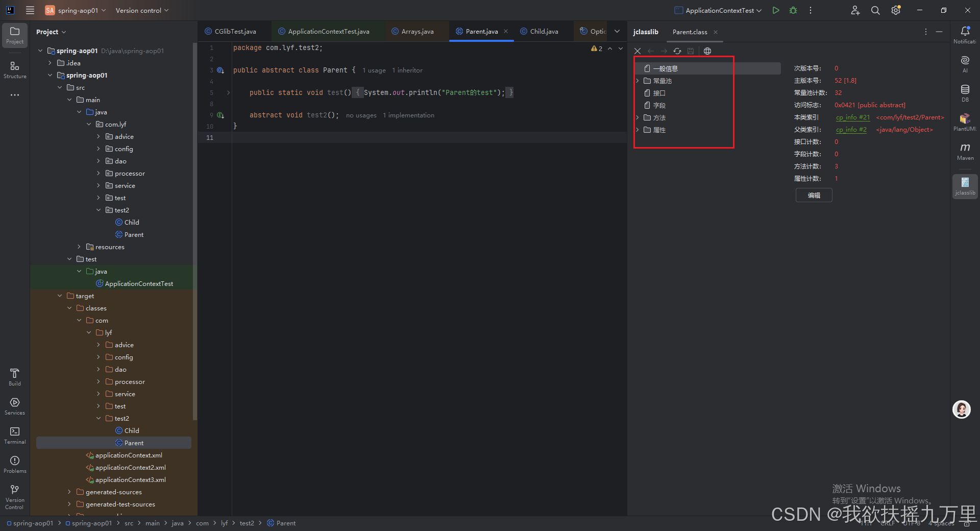
Task: Open Search Everywhere with the magnifier icon
Action: point(875,10)
